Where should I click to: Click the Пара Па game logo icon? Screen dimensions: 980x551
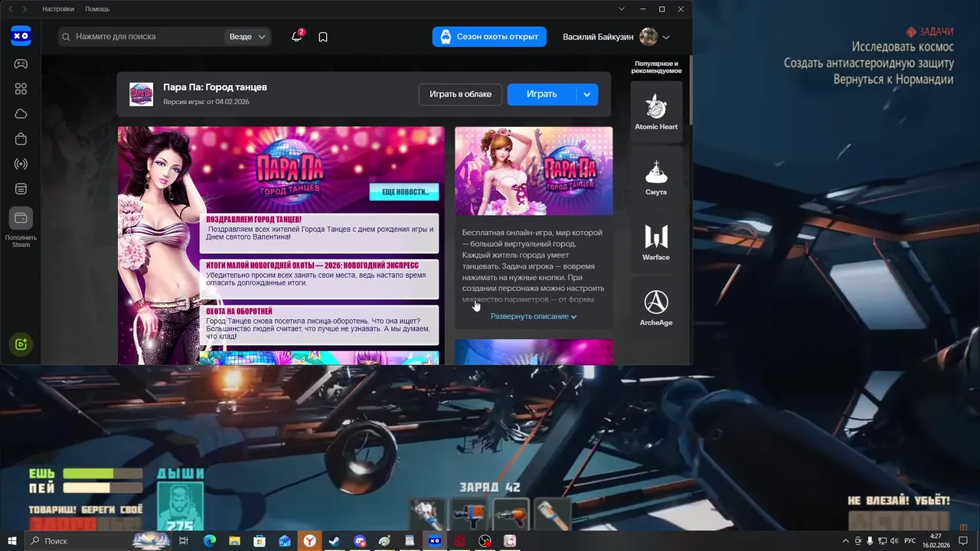[x=141, y=94]
